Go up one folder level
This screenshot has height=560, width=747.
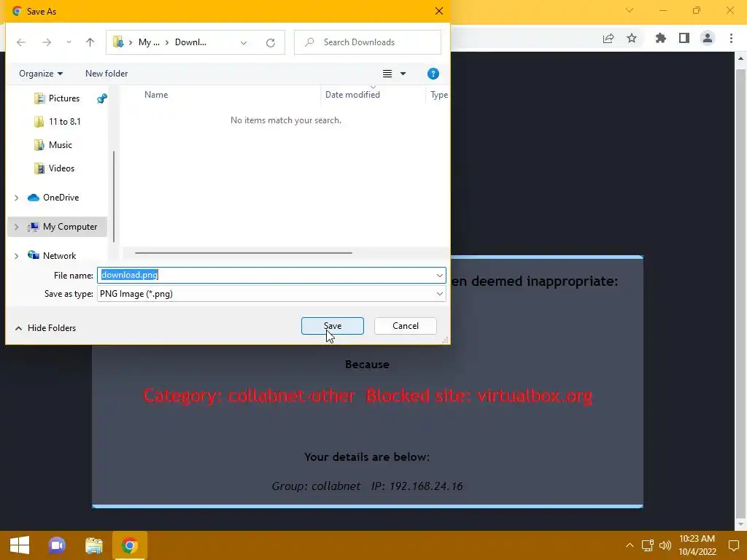90,42
